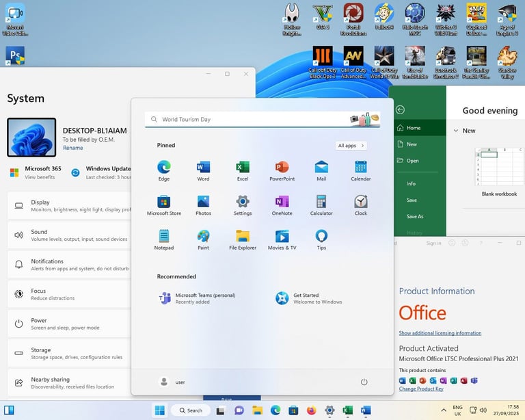525x420 pixels.
Task: Click the taskbar Search box
Action: point(191,410)
